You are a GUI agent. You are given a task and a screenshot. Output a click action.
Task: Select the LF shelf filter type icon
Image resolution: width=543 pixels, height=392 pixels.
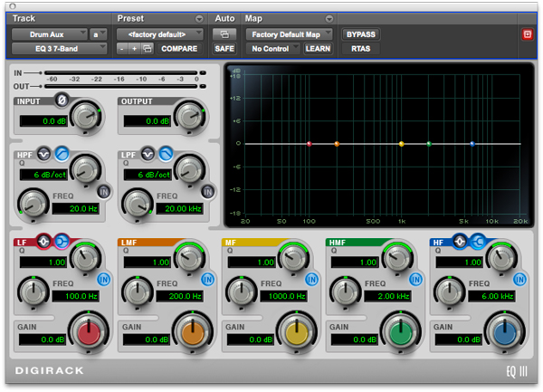coord(62,242)
